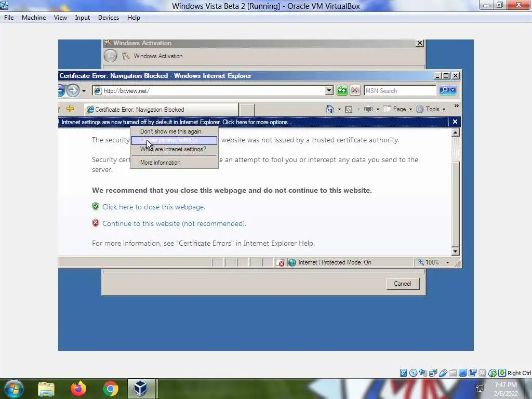532x399 pixels.
Task: Open a new blank tab in IE
Action: [247, 110]
